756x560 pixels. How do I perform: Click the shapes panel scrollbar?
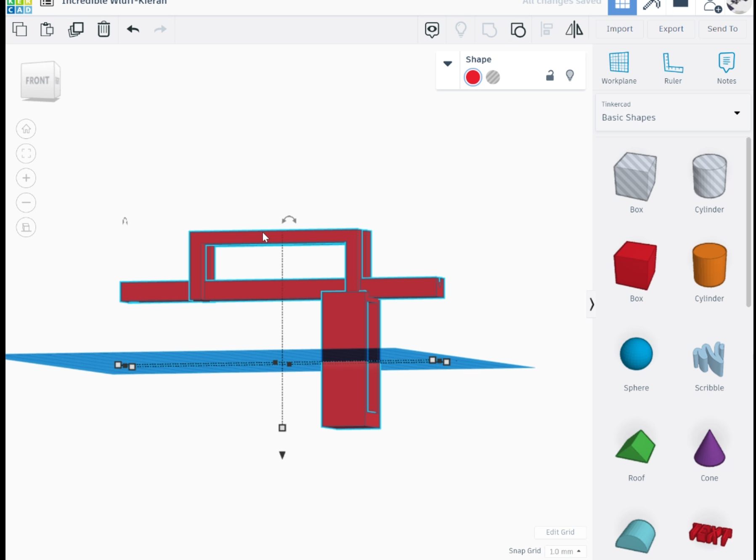click(x=748, y=222)
